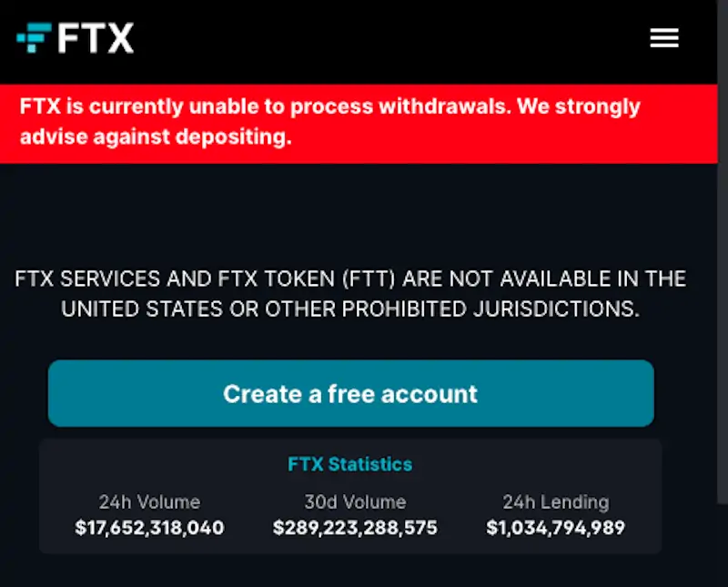Click the $1,034,794,989 lending figure
Image resolution: width=728 pixels, height=587 pixels.
pos(555,528)
